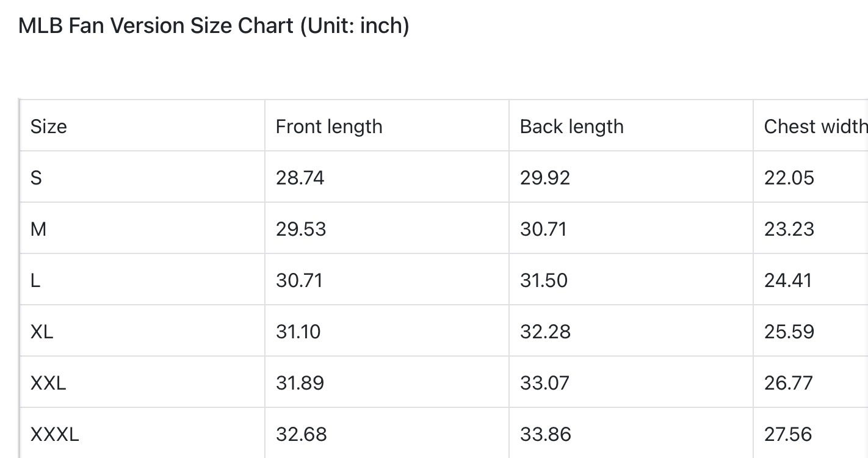This screenshot has width=868, height=458.
Task: Select the Back length column header
Action: pyautogui.click(x=572, y=126)
